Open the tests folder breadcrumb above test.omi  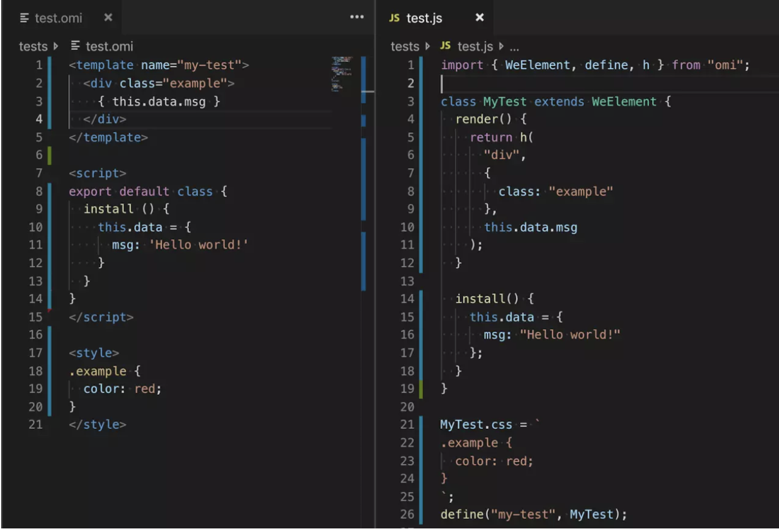[x=33, y=46]
